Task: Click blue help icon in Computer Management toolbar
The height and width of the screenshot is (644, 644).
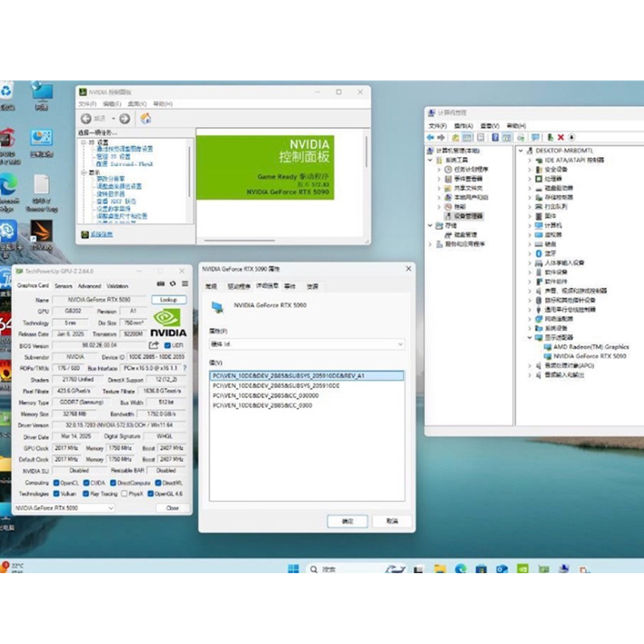Action: tap(495, 137)
